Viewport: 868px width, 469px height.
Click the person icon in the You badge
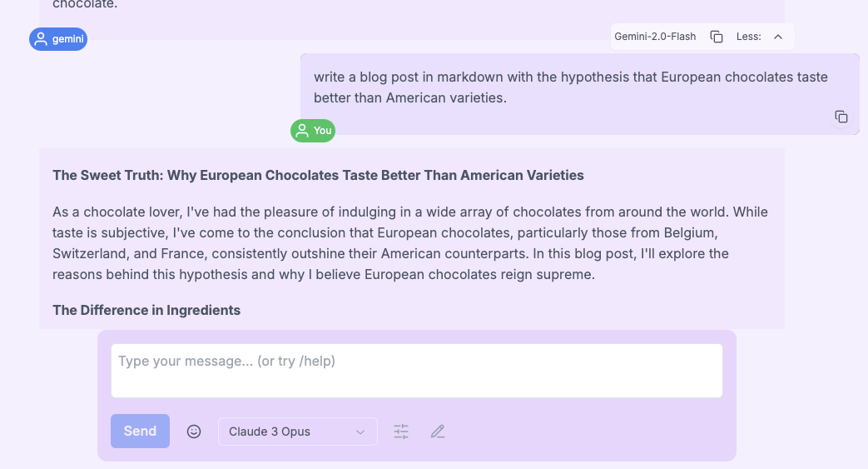pyautogui.click(x=302, y=131)
